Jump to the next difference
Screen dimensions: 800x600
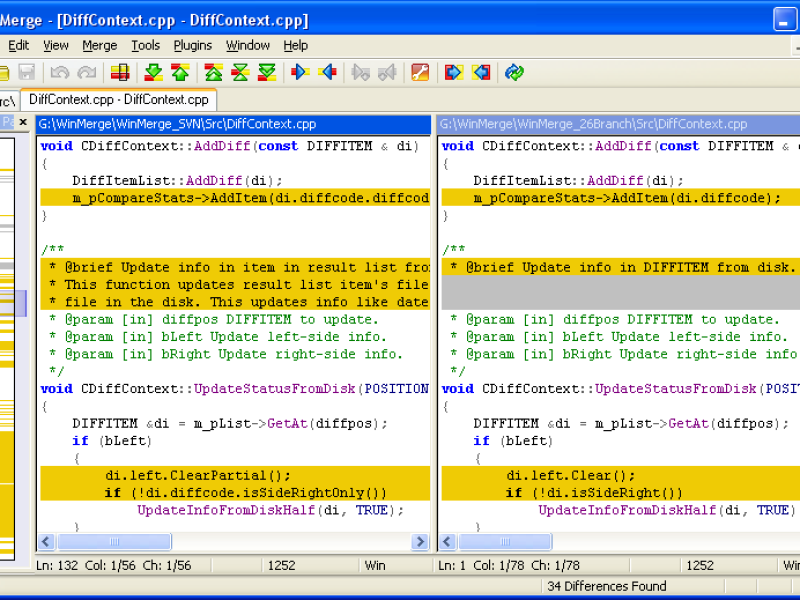153,72
